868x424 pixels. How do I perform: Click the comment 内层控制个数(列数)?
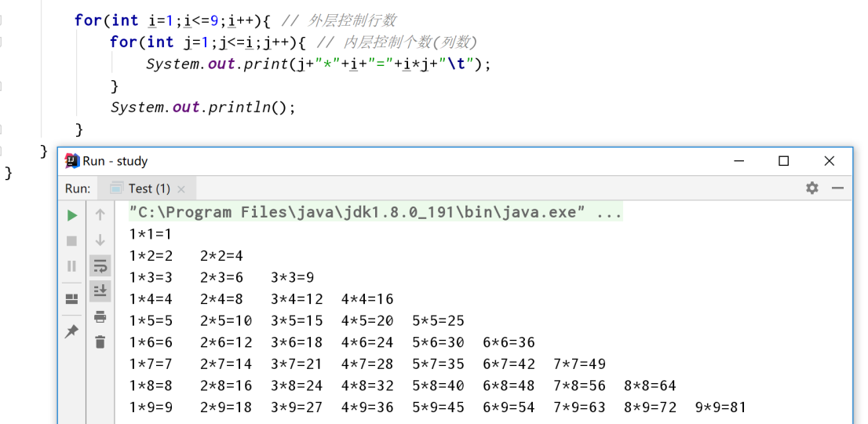[x=396, y=42]
